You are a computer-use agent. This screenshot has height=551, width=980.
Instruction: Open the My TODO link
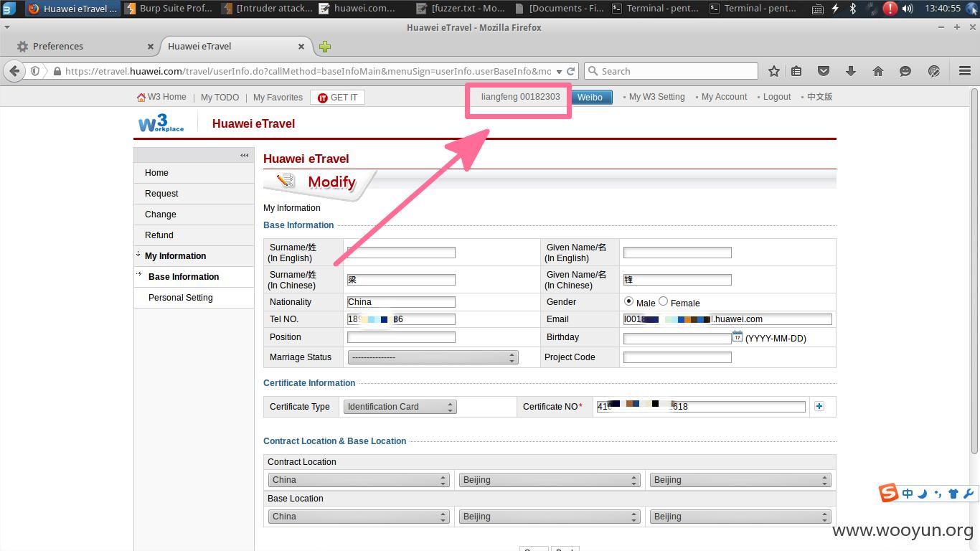coord(220,97)
